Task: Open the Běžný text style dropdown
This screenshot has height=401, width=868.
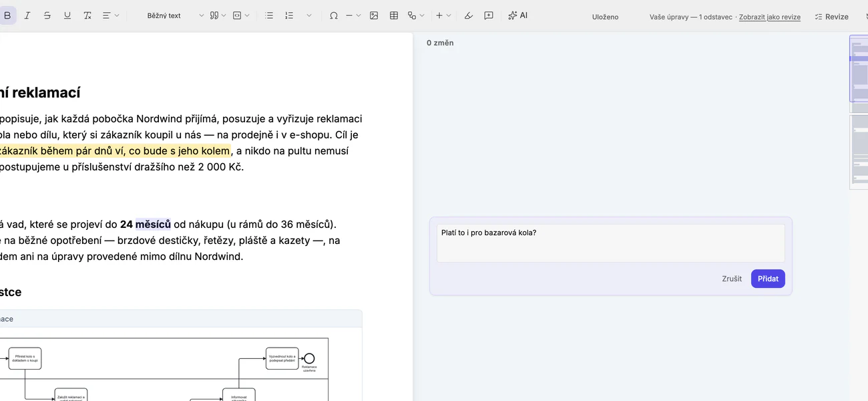Action: pyautogui.click(x=175, y=15)
